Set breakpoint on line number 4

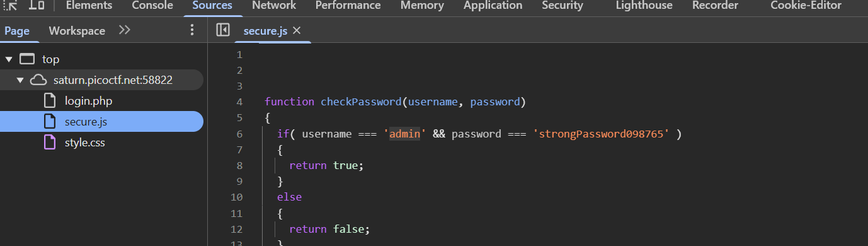coord(239,102)
